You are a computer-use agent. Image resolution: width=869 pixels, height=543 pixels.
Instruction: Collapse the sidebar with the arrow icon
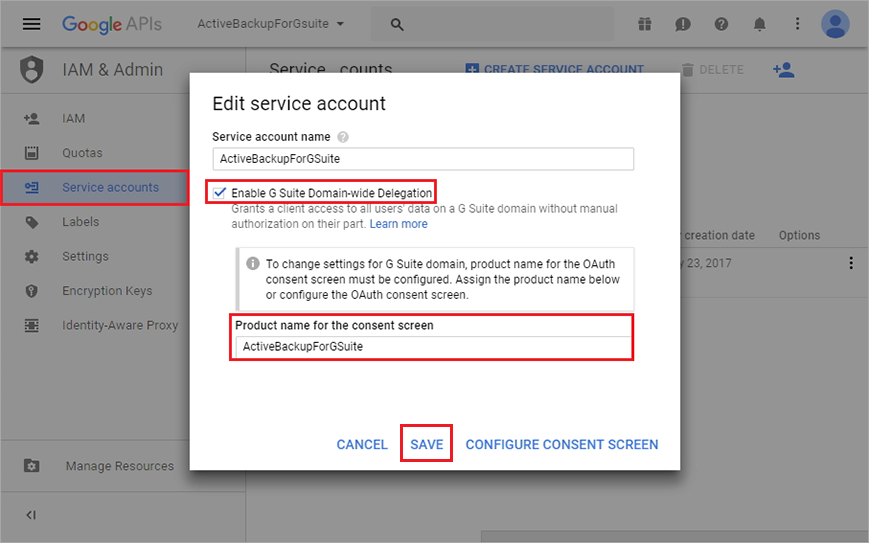[x=31, y=515]
